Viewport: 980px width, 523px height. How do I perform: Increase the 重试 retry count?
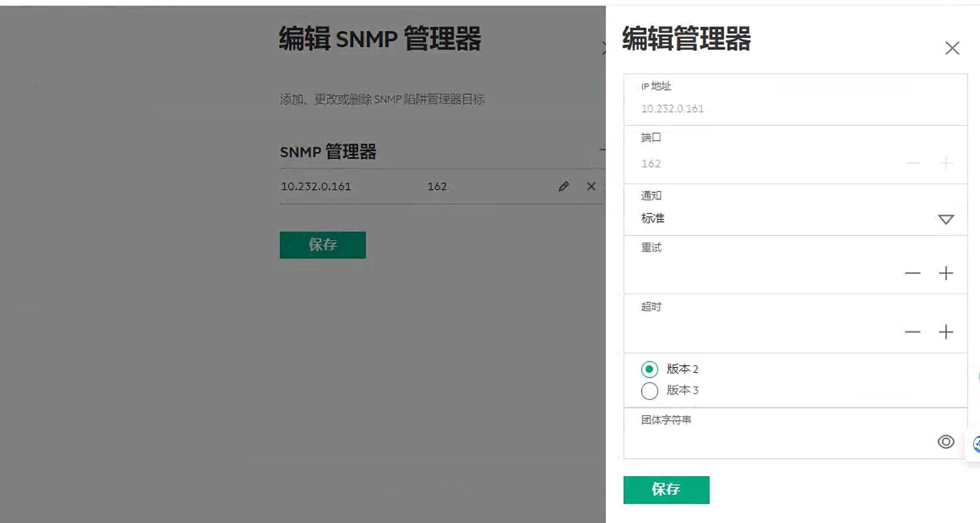click(x=946, y=273)
